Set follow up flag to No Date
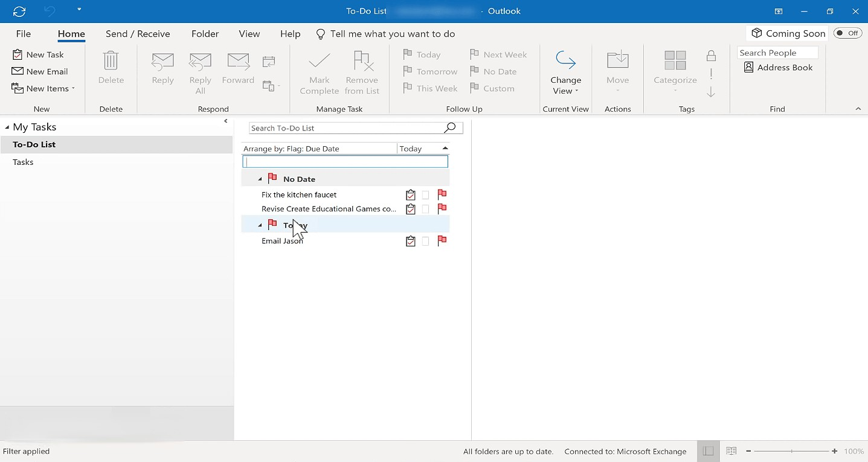Viewport: 868px width, 462px height. (x=493, y=71)
